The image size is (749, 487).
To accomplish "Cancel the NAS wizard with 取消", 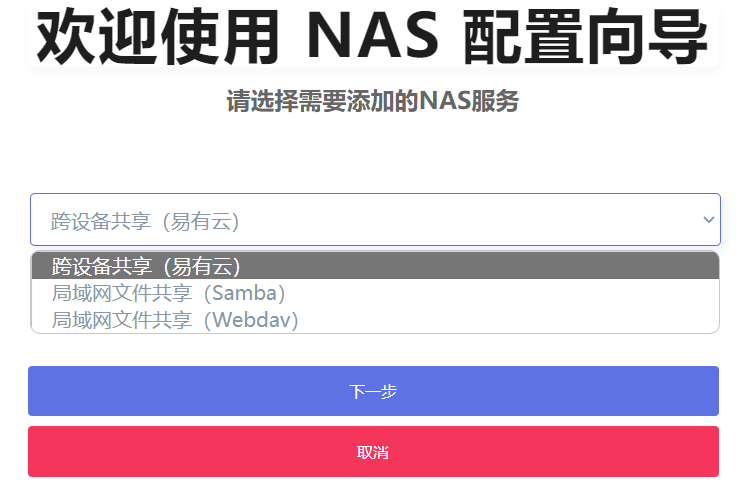I will (373, 451).
